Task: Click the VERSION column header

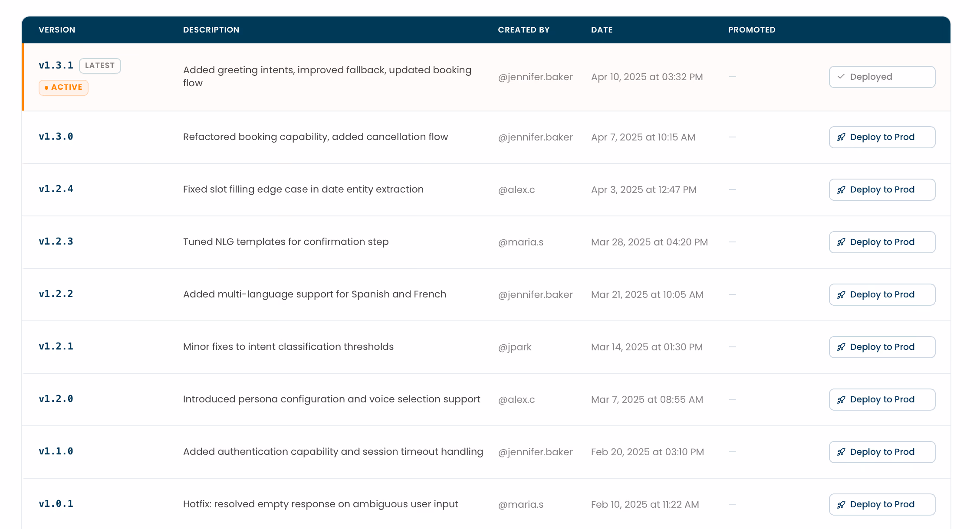Action: (x=57, y=29)
